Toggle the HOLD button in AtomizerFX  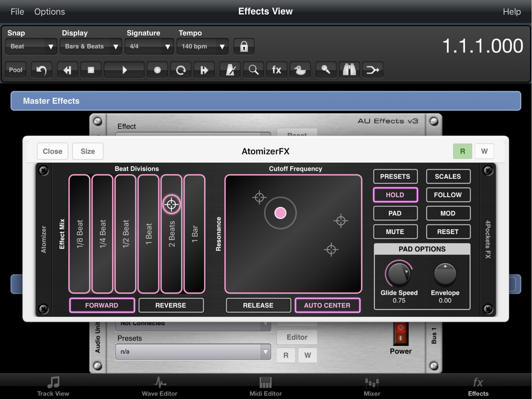click(x=395, y=195)
